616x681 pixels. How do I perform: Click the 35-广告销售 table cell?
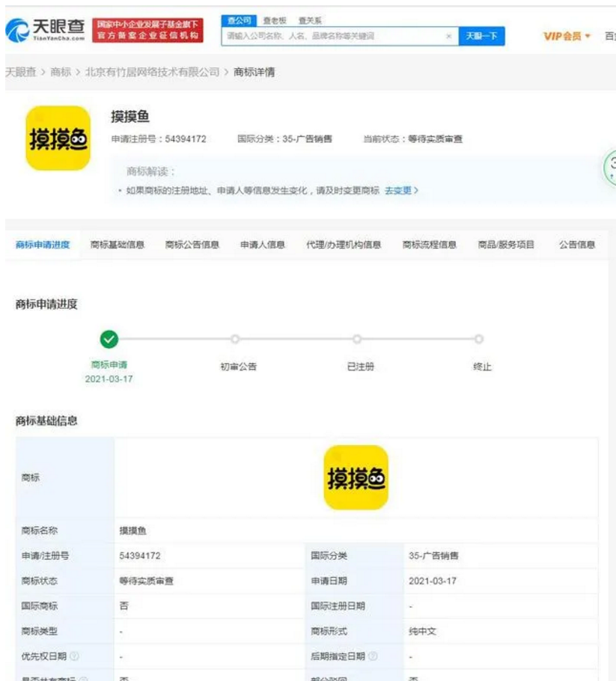click(433, 555)
